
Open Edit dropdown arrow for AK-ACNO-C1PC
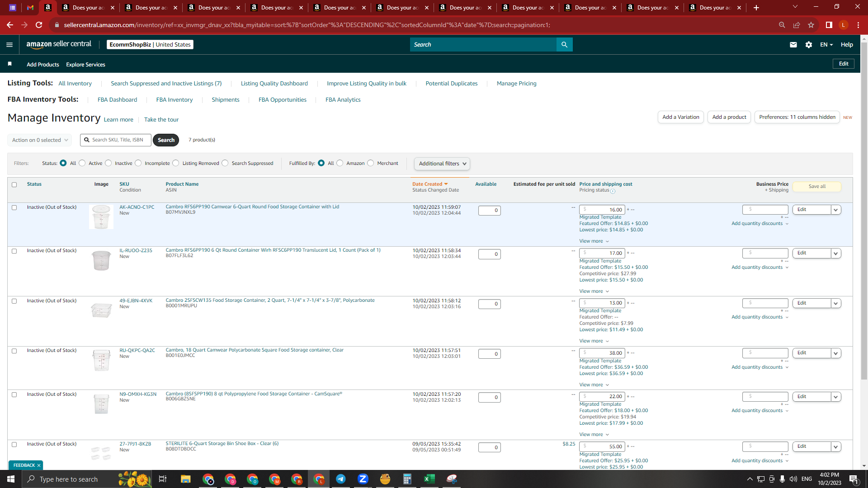point(836,210)
